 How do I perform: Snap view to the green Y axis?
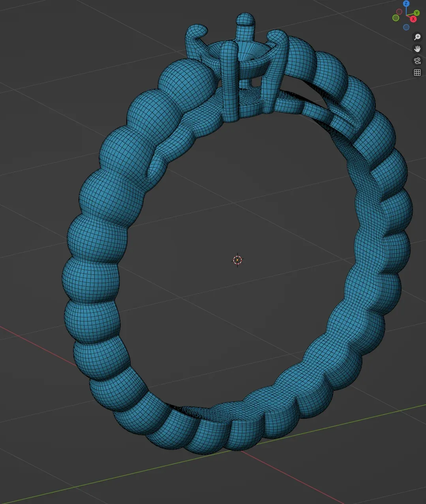click(417, 13)
